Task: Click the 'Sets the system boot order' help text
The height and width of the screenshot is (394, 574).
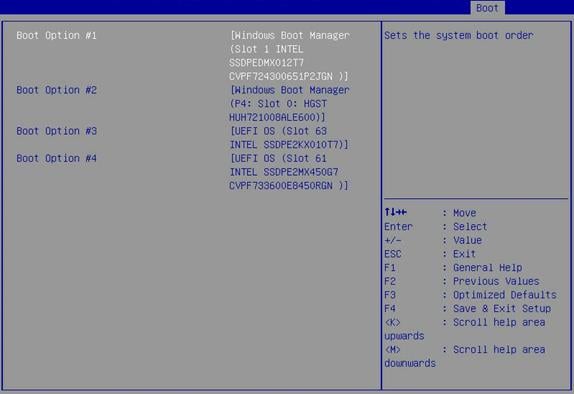Action: [459, 36]
